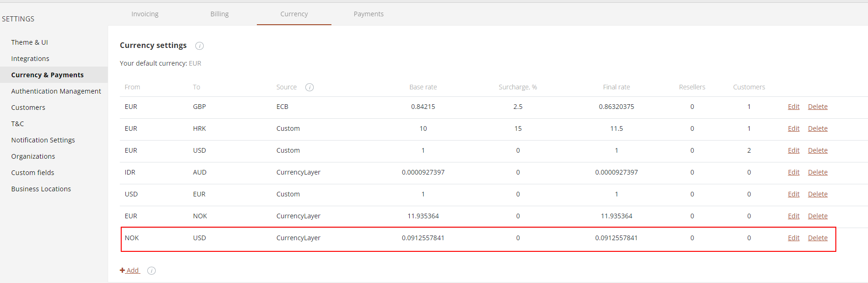The width and height of the screenshot is (868, 283).
Task: Open the Currency settings info icon
Action: (200, 46)
